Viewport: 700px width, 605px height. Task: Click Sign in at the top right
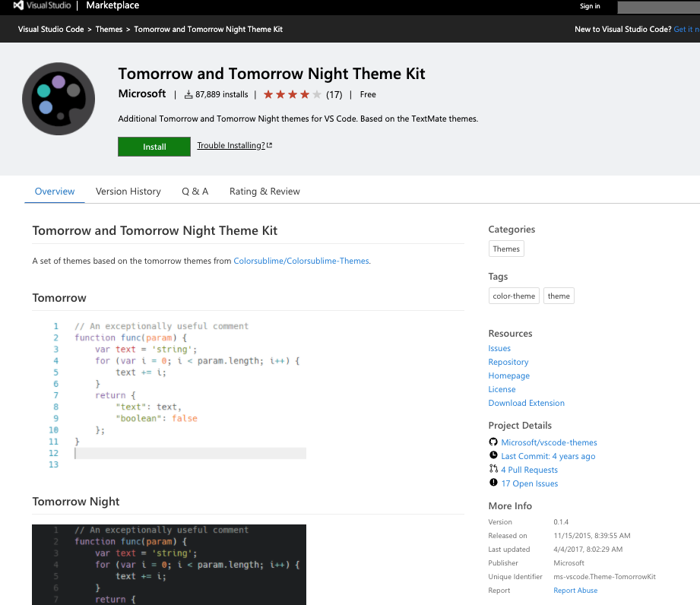[590, 6]
